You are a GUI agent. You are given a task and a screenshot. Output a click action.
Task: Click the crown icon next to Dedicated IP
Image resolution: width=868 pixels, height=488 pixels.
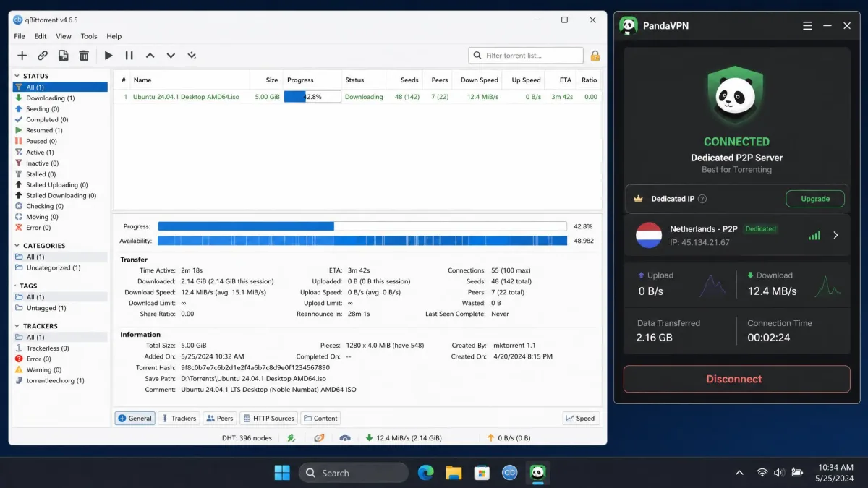[x=638, y=199]
